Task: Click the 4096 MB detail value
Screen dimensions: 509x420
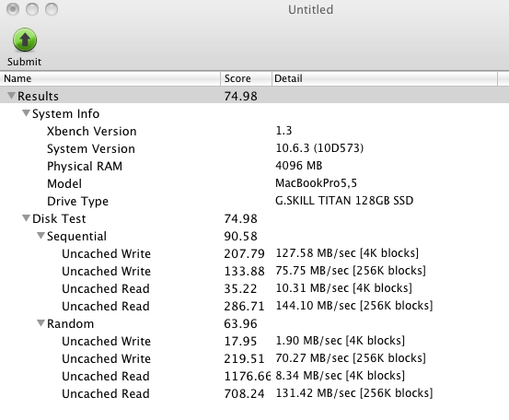Action: point(298,166)
